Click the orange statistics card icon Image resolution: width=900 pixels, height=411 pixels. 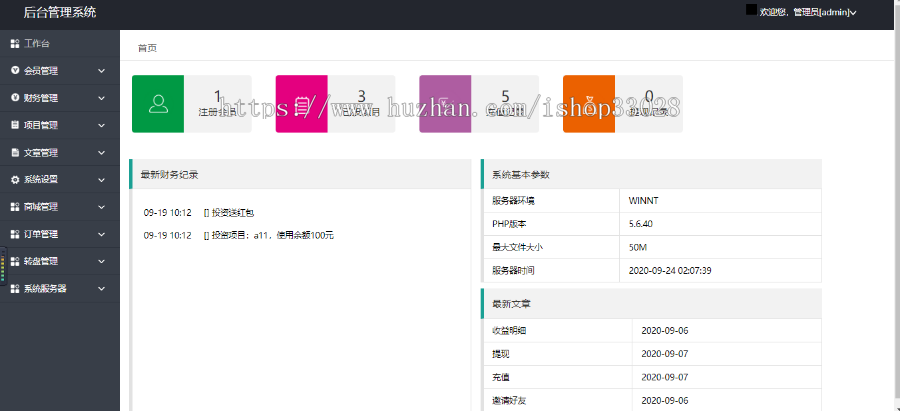tap(589, 104)
